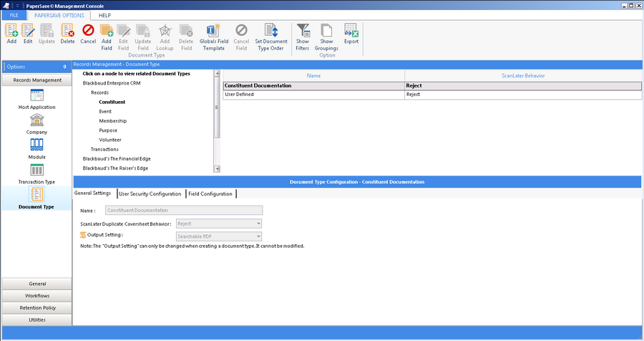The width and height of the screenshot is (644, 341).
Task: Select Transaction Type in sidebar
Action: pyautogui.click(x=36, y=173)
